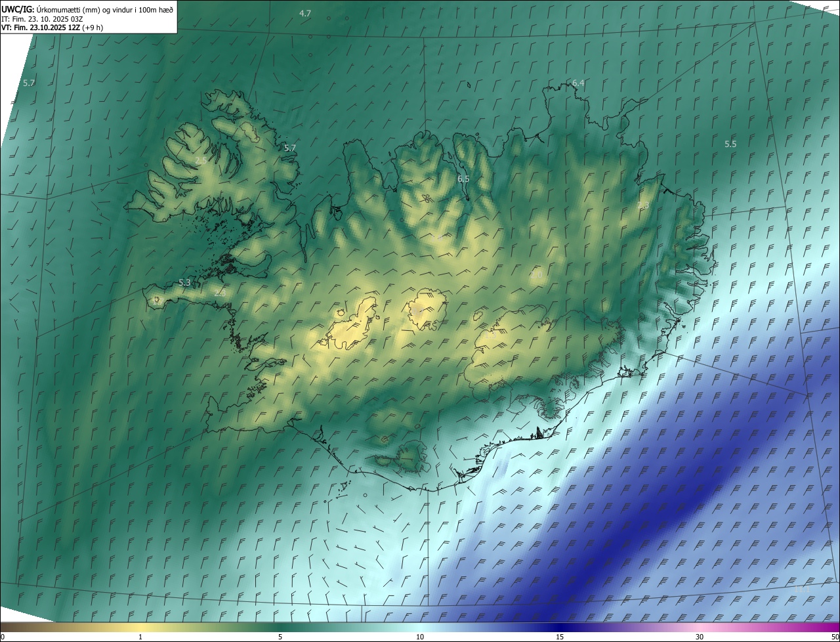Viewport: 840px width, 642px height.
Task: Click the "6.5" value label on the map
Action: click(463, 179)
